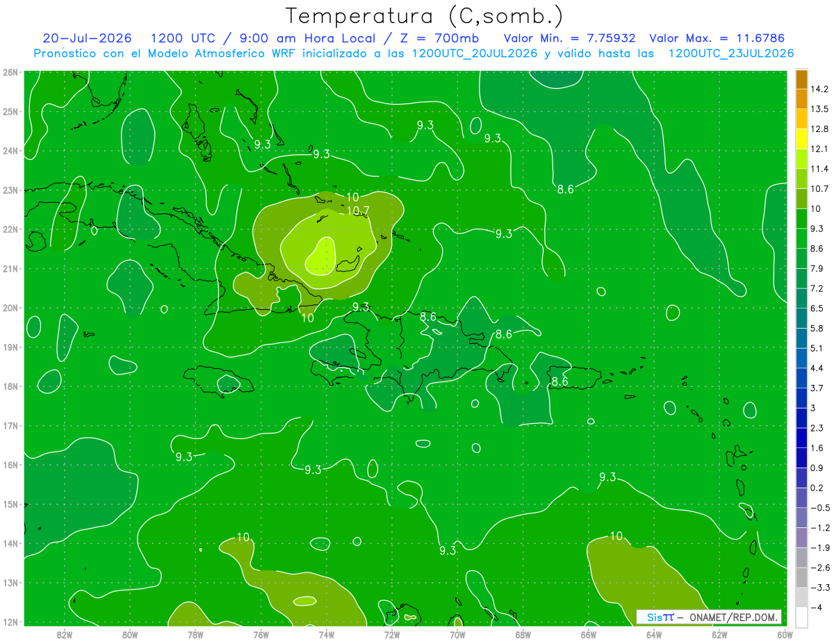
Task: Click the 64W longitude axis label
Action: point(654,634)
